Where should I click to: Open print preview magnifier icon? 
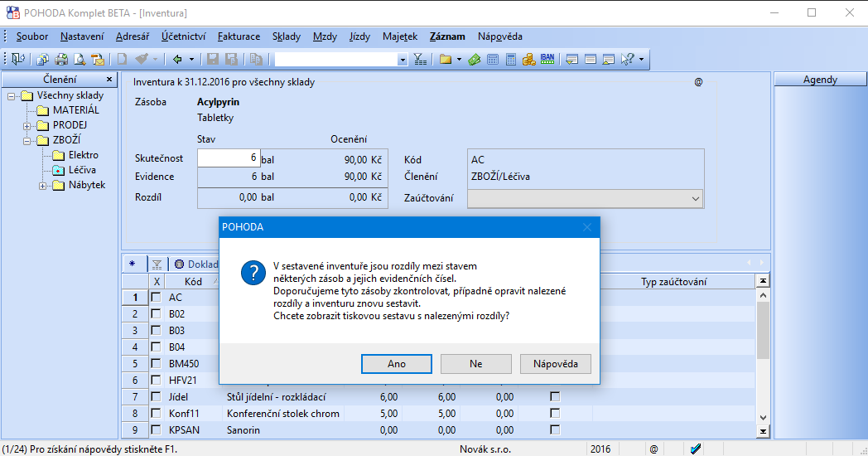(x=80, y=60)
